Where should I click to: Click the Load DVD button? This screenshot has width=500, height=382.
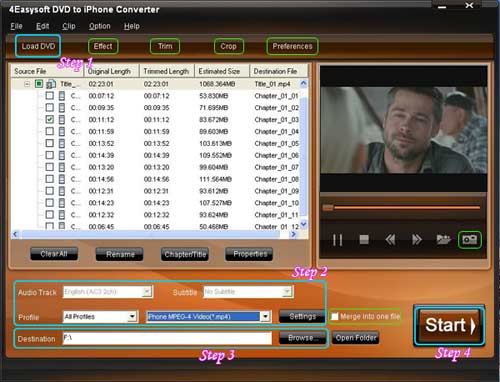click(x=38, y=46)
